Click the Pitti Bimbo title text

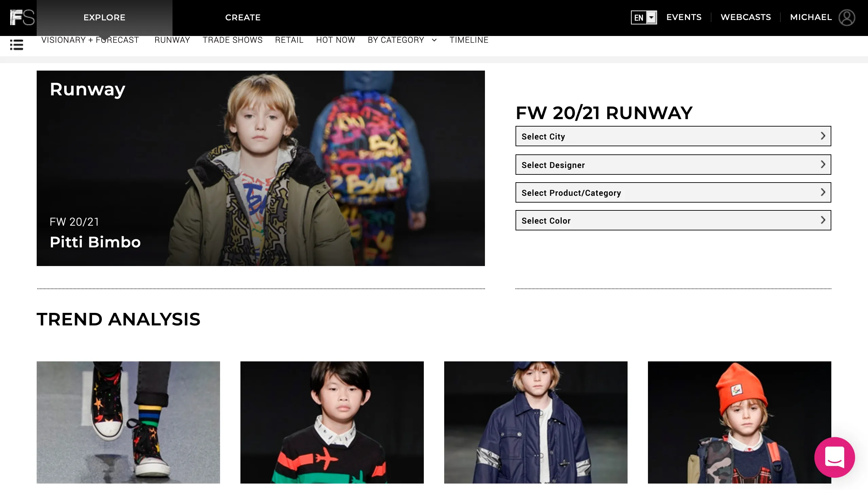pos(95,242)
